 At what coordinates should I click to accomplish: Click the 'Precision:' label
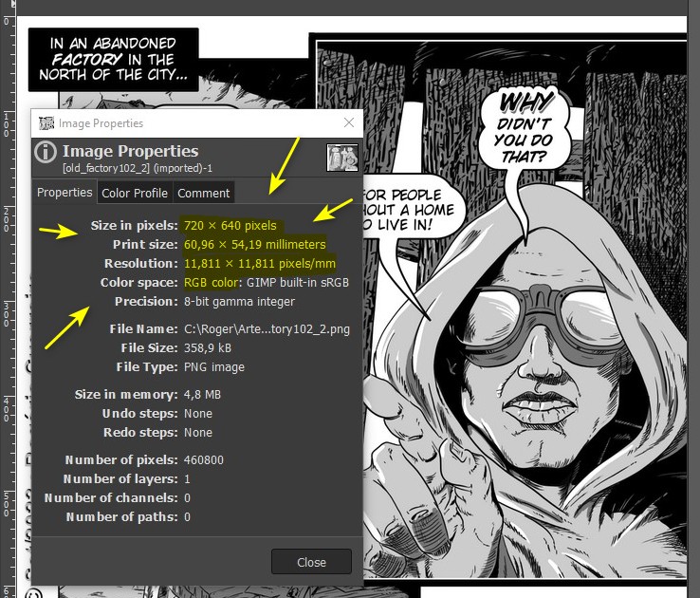click(x=146, y=302)
